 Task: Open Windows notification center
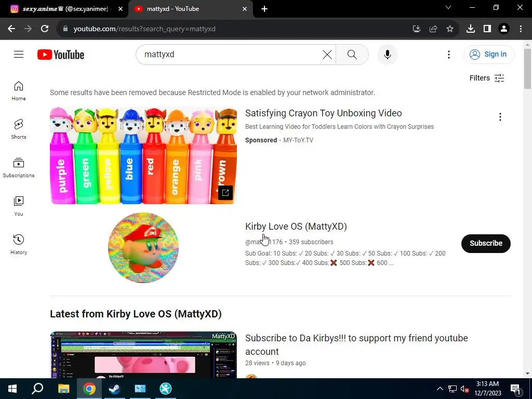tap(515, 389)
